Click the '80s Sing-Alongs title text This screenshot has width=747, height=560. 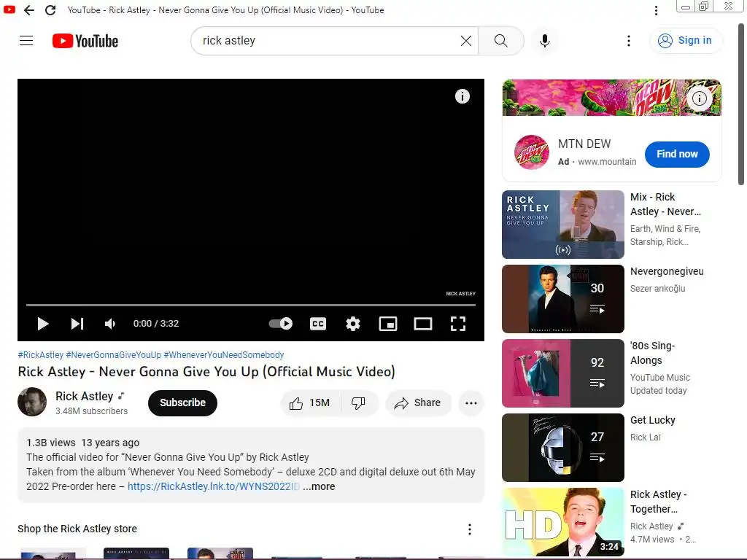tap(653, 353)
